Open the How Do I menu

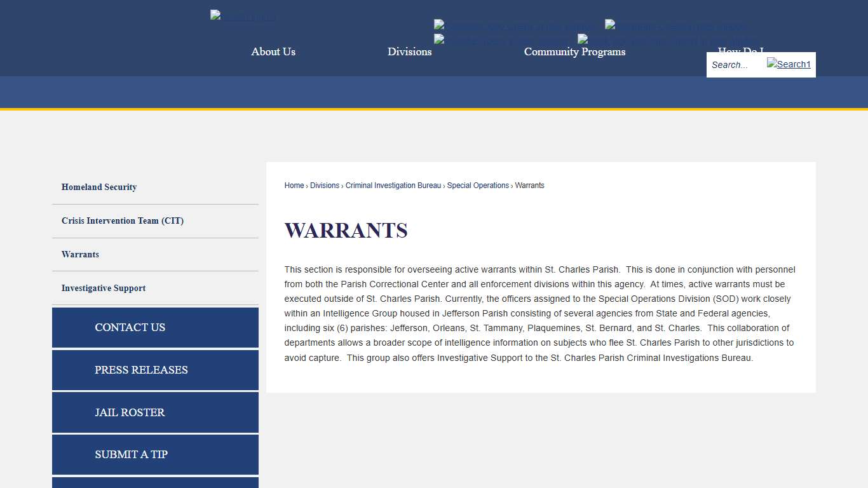coord(740,52)
